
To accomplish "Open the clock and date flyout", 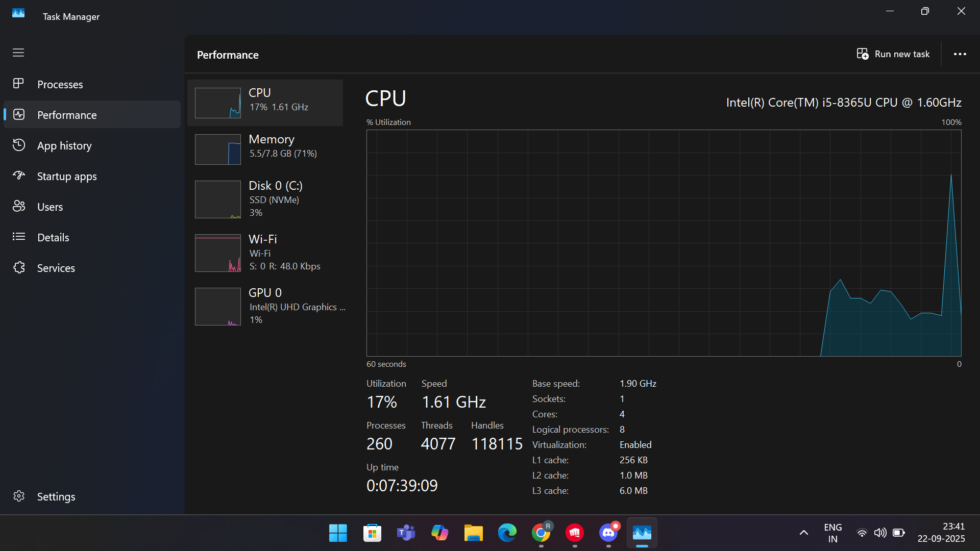I will pyautogui.click(x=941, y=533).
